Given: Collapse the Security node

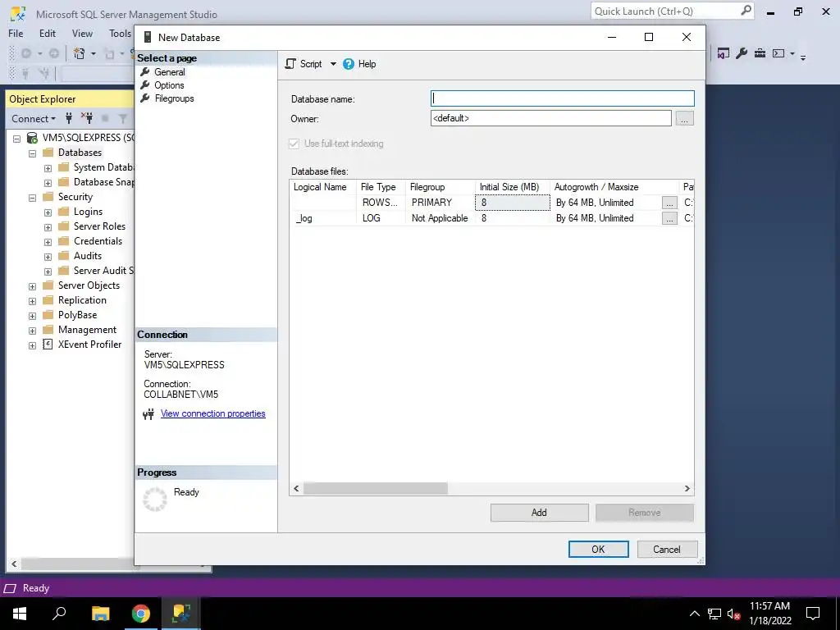Looking at the screenshot, I should (x=32, y=198).
